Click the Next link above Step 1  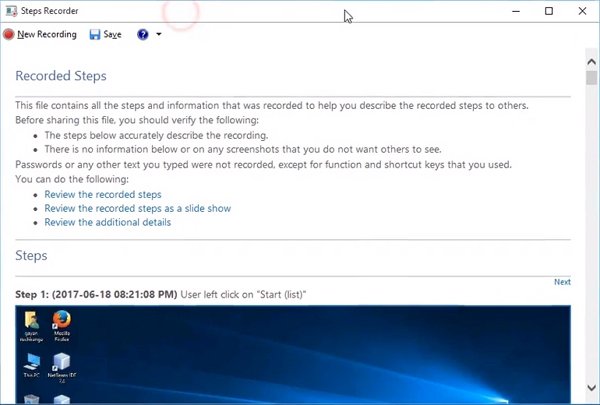pyautogui.click(x=562, y=282)
